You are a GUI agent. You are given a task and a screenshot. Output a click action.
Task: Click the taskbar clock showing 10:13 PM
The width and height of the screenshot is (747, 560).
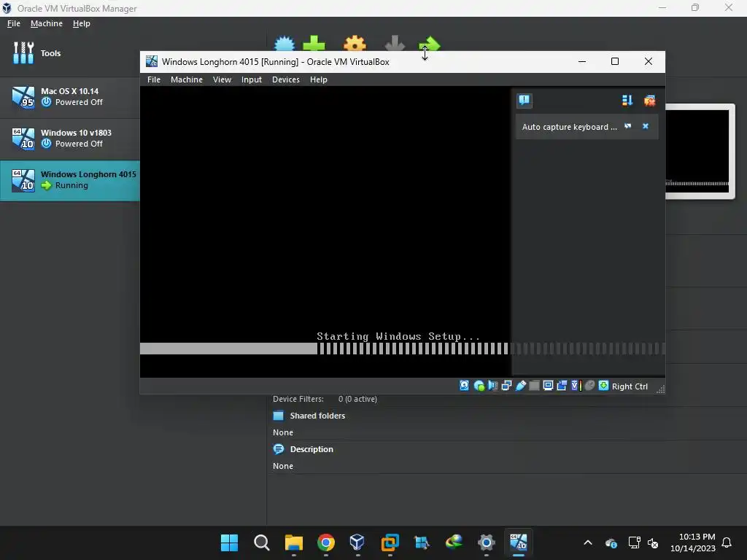pyautogui.click(x=693, y=542)
